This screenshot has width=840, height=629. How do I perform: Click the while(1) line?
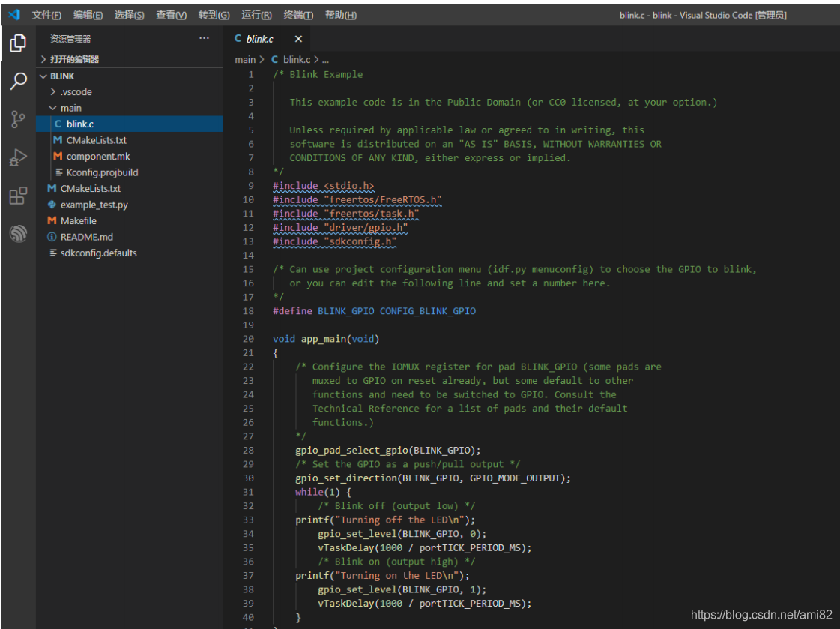323,493
